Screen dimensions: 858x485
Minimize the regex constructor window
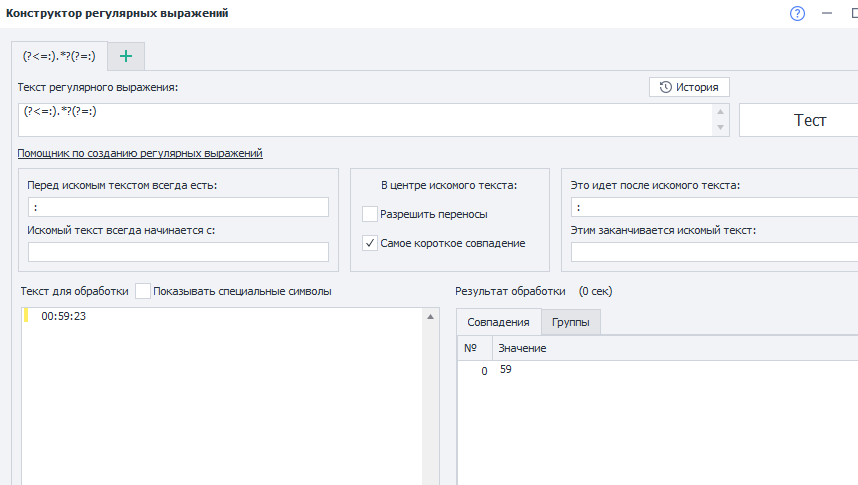(x=827, y=13)
